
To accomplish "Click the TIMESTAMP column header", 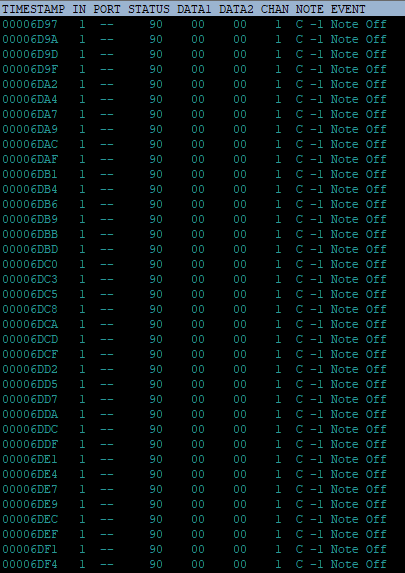I will [x=33, y=10].
